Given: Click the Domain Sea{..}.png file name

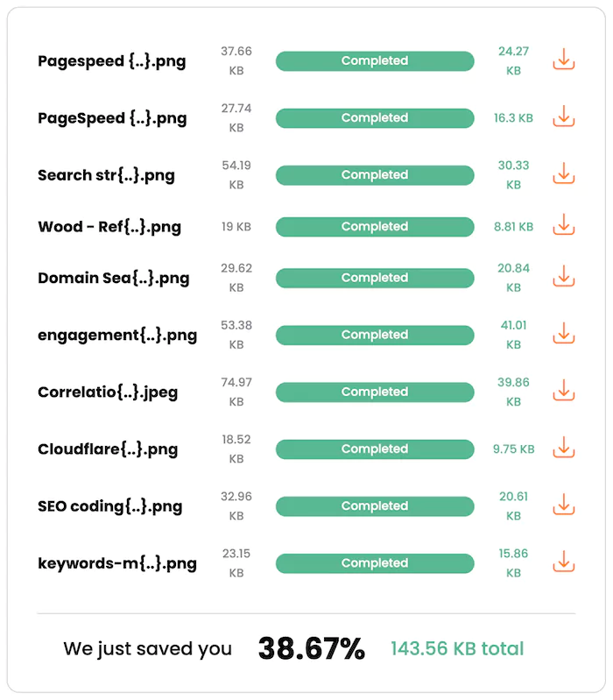Looking at the screenshot, I should pos(113,279).
